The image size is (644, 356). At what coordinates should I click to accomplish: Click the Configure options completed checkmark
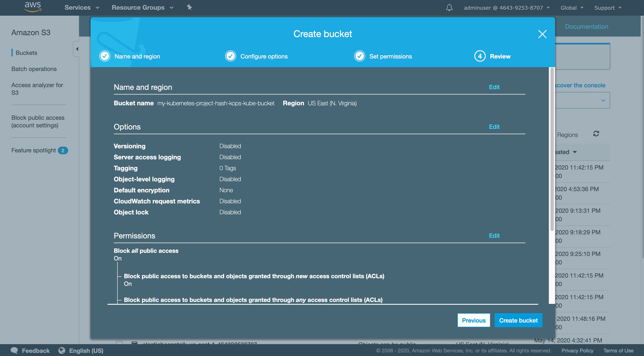[230, 56]
